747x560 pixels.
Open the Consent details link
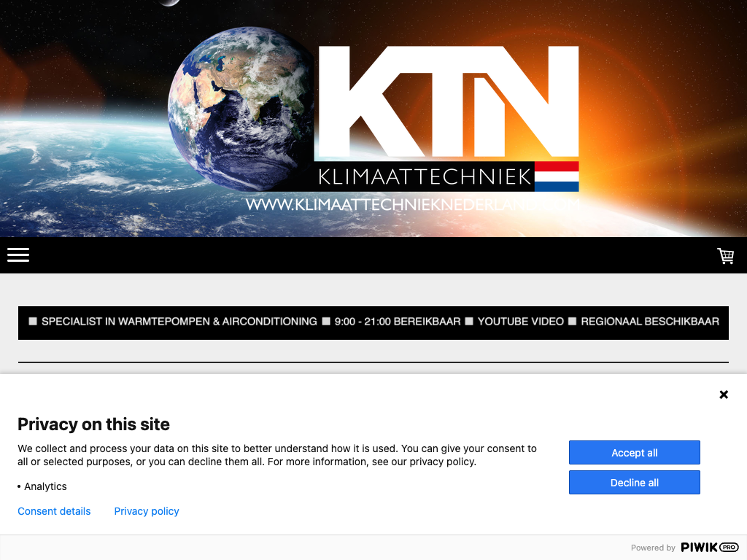click(54, 511)
